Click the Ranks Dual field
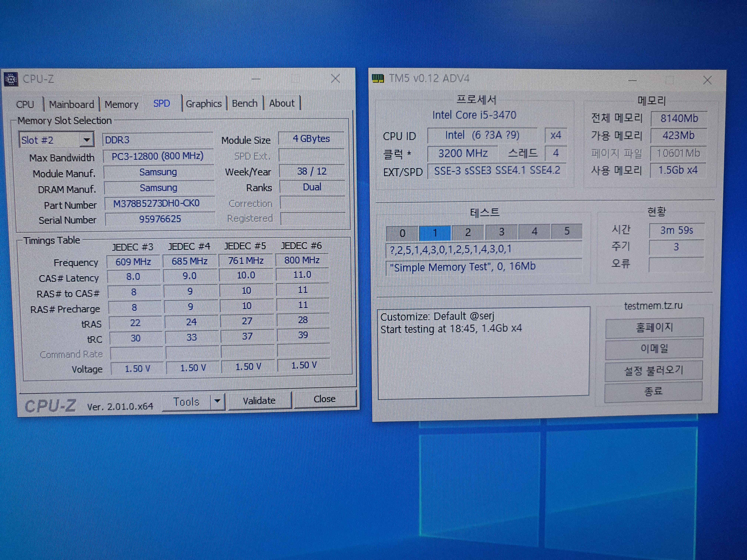Viewport: 747px width, 560px height. (x=312, y=187)
